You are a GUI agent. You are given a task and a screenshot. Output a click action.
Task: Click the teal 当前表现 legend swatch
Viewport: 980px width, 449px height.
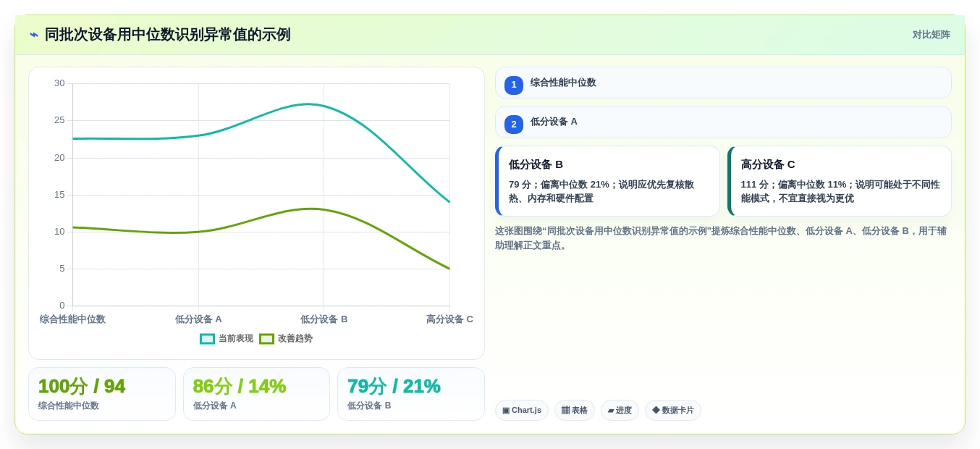coord(208,339)
